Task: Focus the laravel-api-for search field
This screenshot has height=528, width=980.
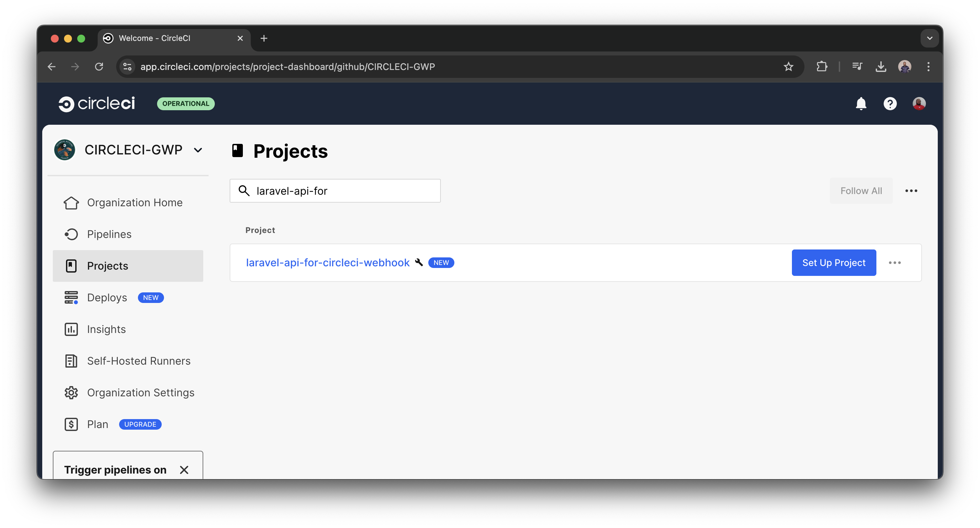Action: 335,191
